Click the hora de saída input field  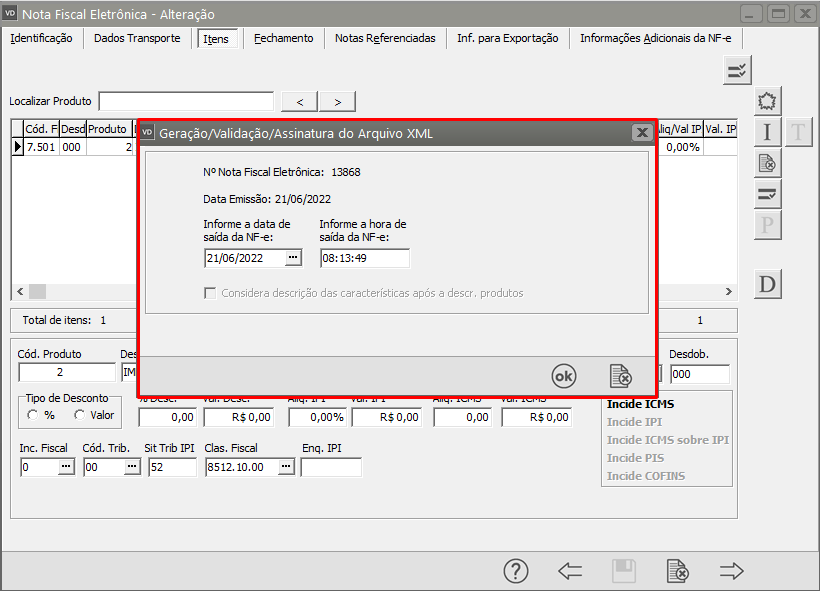[364, 258]
